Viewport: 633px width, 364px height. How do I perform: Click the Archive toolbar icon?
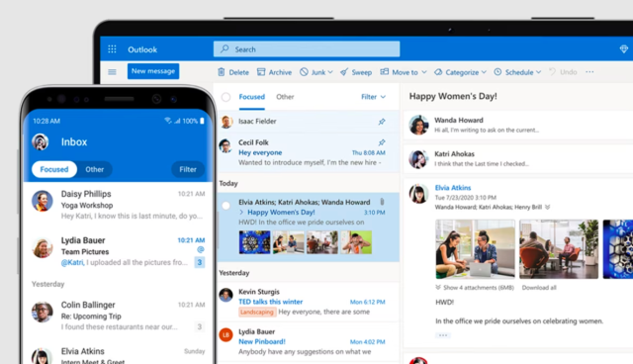pyautogui.click(x=261, y=72)
